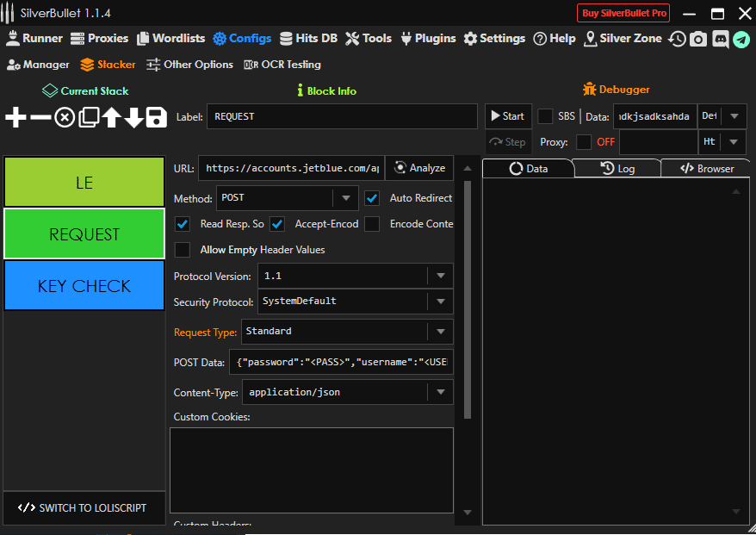Viewport: 756px width, 535px height.
Task: Open the Method dropdown showing POST
Action: (288, 198)
